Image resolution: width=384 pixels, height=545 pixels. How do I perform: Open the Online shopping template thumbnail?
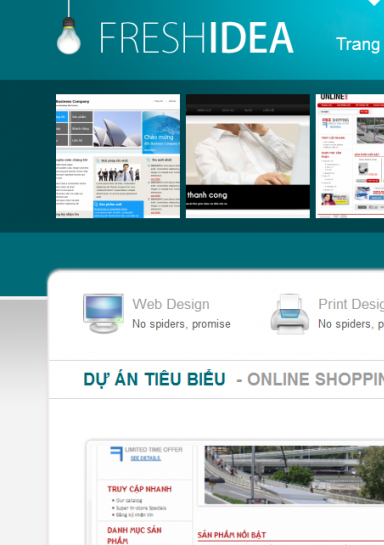[350, 156]
